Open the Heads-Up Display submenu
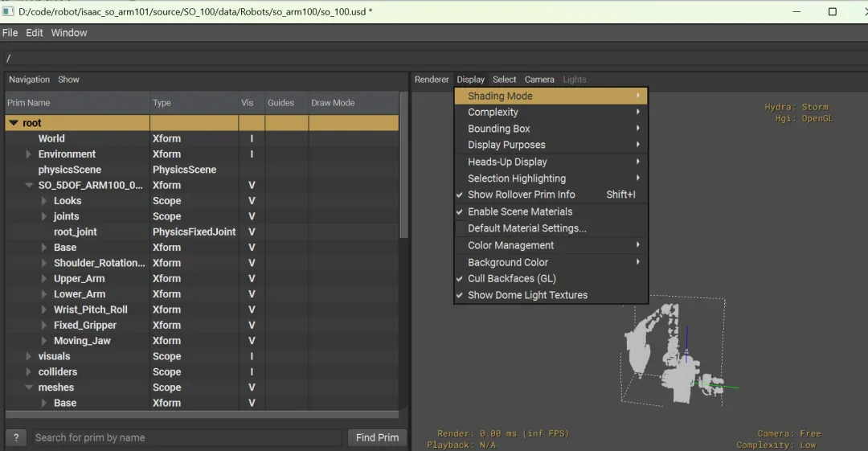The height and width of the screenshot is (451, 868). [551, 162]
